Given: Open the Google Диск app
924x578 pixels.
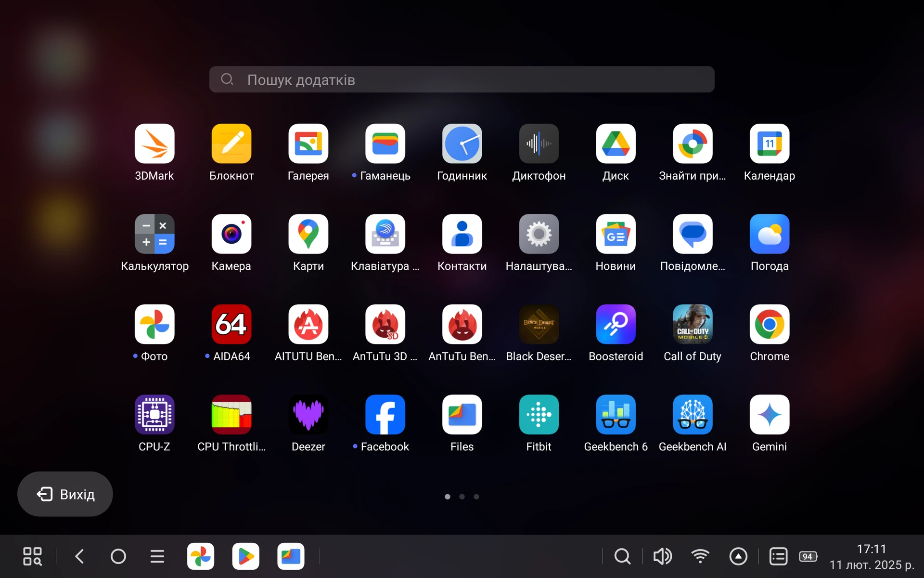Looking at the screenshot, I should tap(616, 144).
